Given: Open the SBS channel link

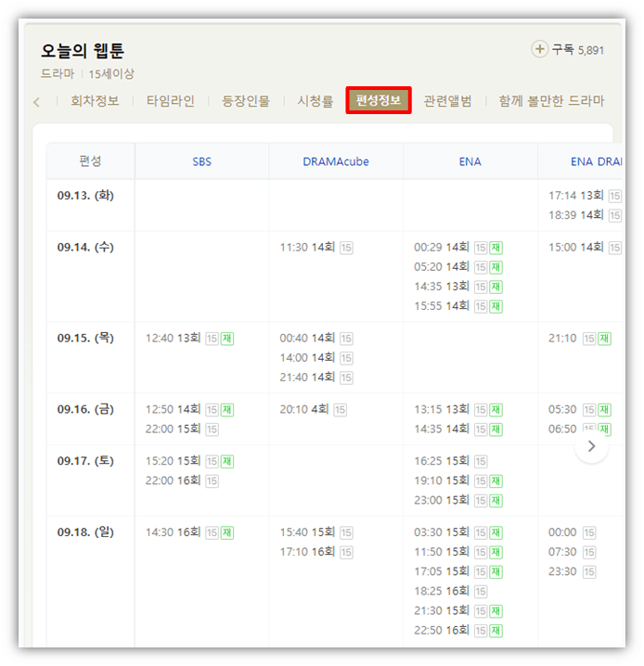Looking at the screenshot, I should [201, 161].
